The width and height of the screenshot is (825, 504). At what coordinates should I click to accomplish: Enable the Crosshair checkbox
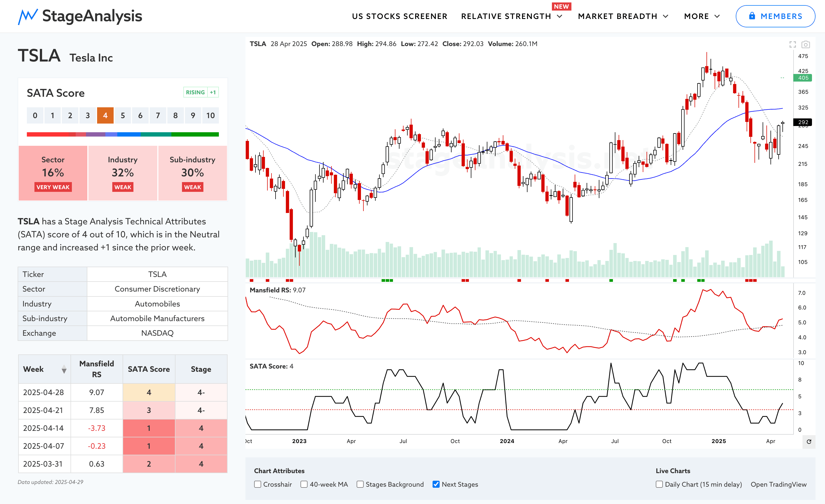point(257,484)
